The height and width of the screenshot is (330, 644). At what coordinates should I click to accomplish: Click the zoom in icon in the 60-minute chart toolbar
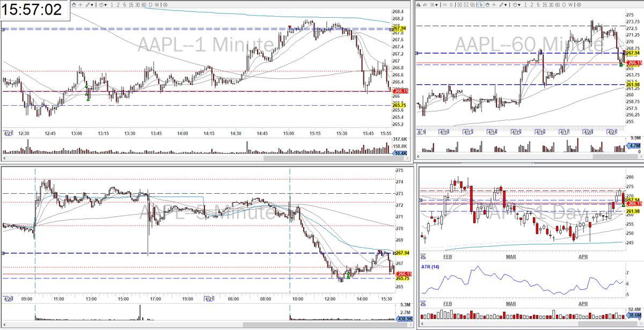pyautogui.click(x=459, y=5)
